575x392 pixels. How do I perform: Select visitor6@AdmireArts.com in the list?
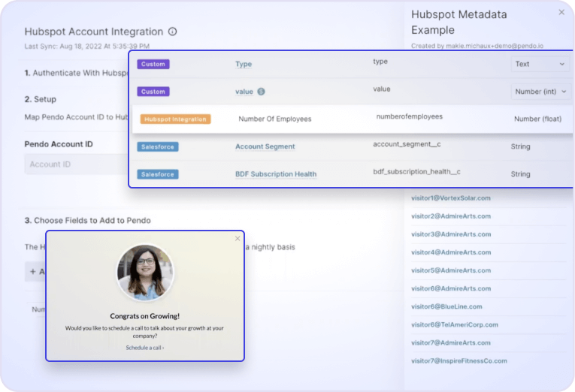[451, 288]
